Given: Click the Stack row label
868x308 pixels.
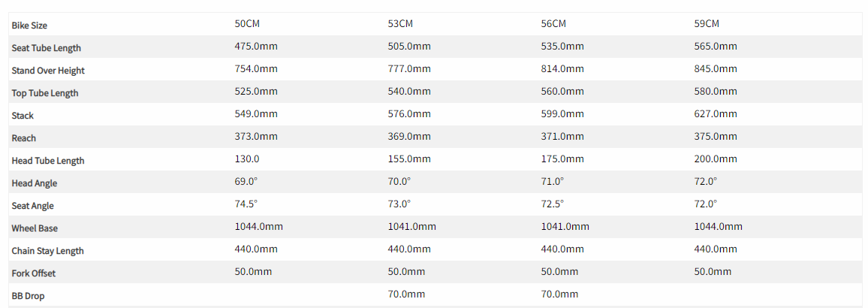Looking at the screenshot, I should [x=23, y=116].
